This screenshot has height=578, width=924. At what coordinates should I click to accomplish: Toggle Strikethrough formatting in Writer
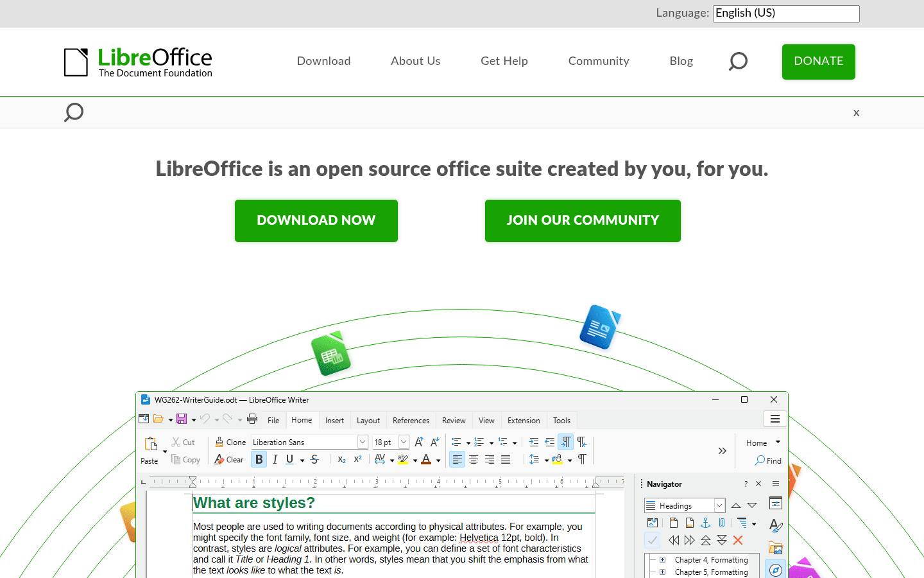click(314, 459)
